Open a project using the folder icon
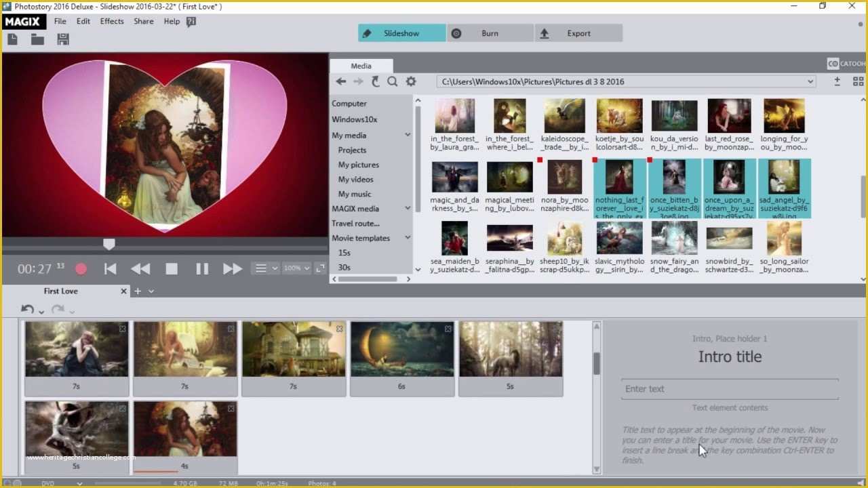Screen dimensions: 868x488 (37, 39)
